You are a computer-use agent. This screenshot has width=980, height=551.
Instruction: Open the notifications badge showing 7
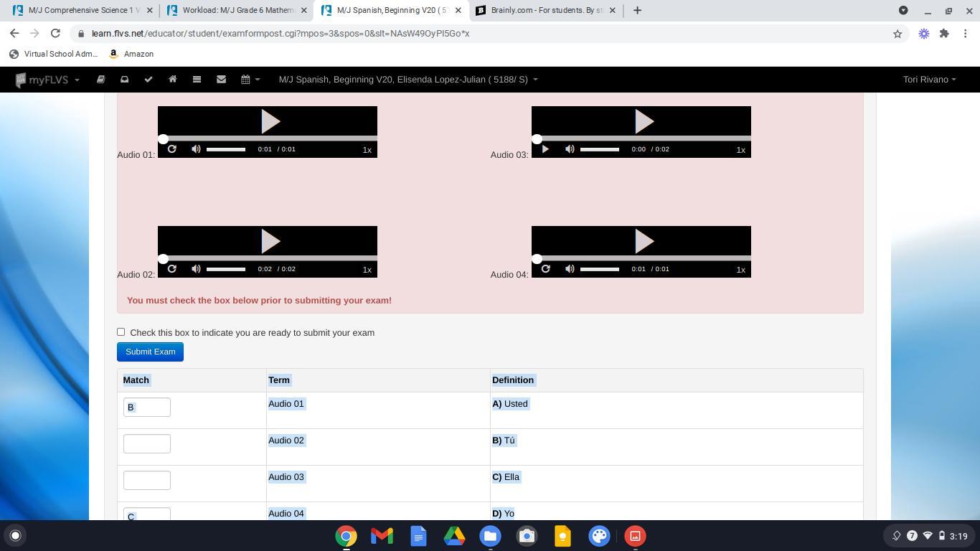click(912, 536)
